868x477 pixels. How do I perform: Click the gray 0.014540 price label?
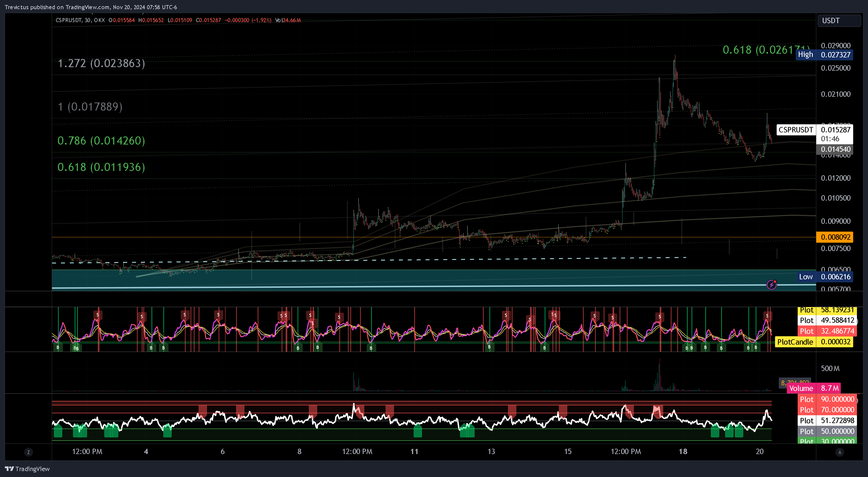pos(835,149)
